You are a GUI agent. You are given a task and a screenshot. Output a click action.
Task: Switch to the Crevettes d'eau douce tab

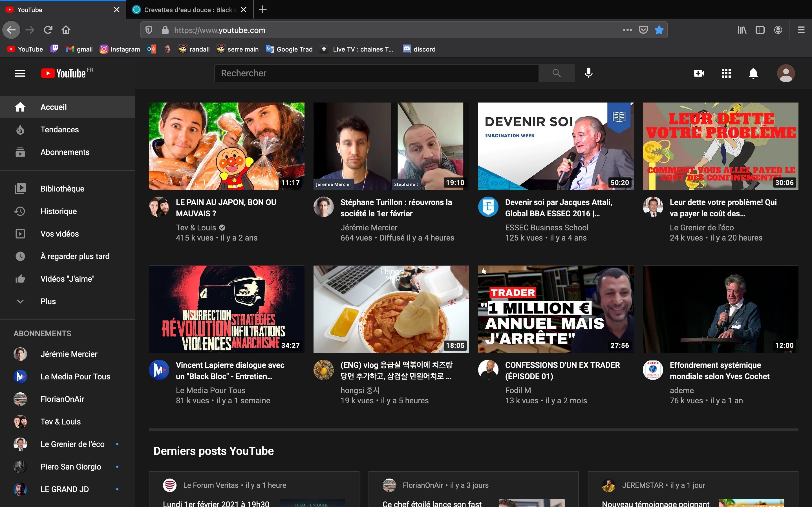pyautogui.click(x=188, y=10)
